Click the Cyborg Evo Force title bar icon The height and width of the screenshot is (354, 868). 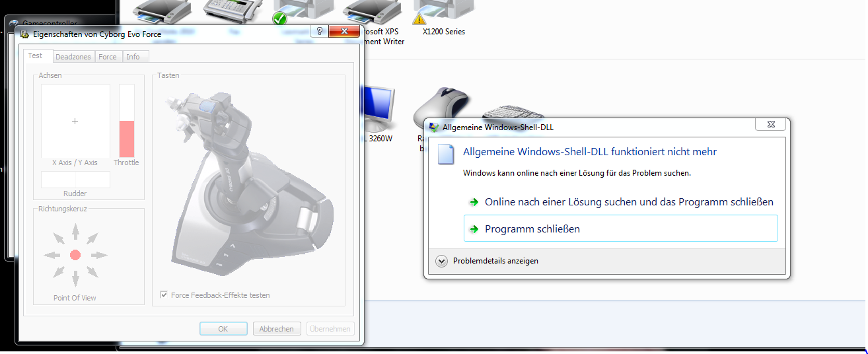tap(24, 34)
